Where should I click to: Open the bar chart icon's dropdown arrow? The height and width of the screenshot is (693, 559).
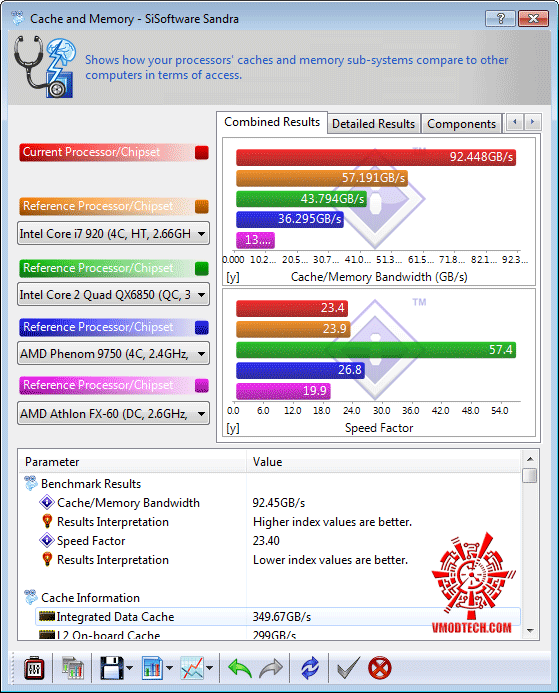click(x=169, y=668)
